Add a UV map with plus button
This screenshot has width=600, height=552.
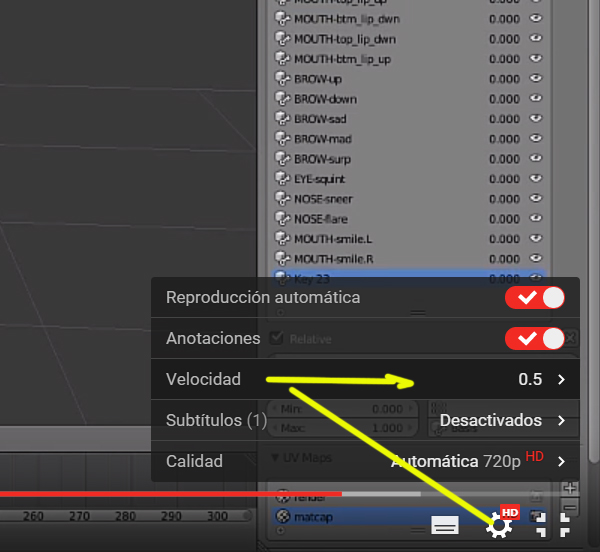click(x=570, y=488)
